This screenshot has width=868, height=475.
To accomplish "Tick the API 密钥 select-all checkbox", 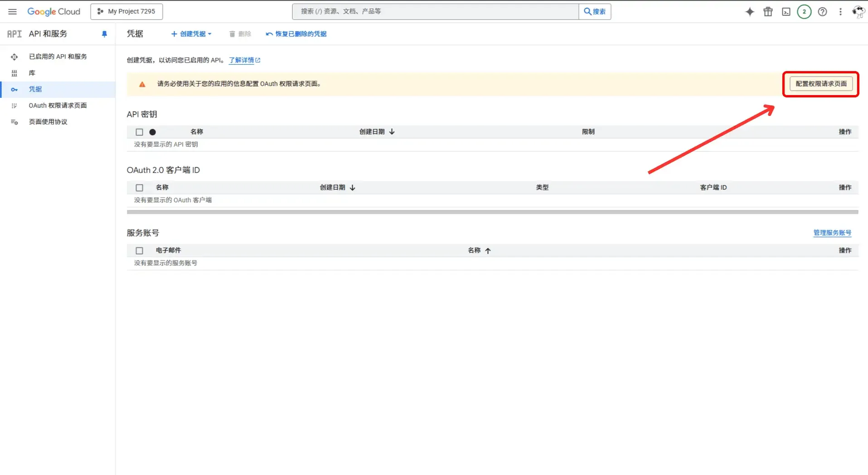I will (x=140, y=132).
